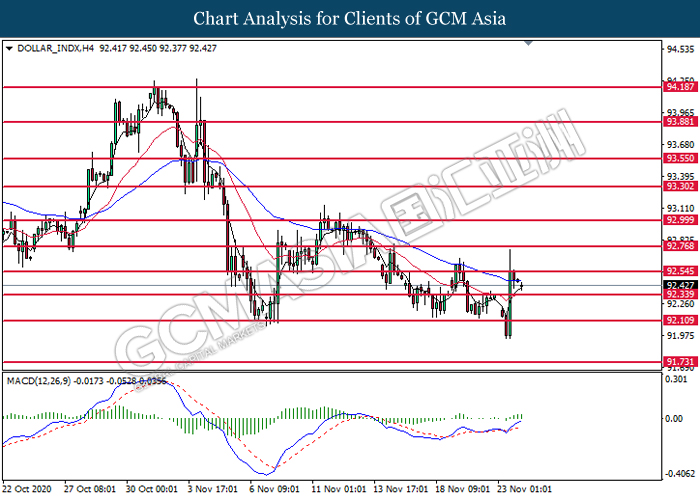
Task: Click the 92.260 price scale value
Action: (x=680, y=304)
